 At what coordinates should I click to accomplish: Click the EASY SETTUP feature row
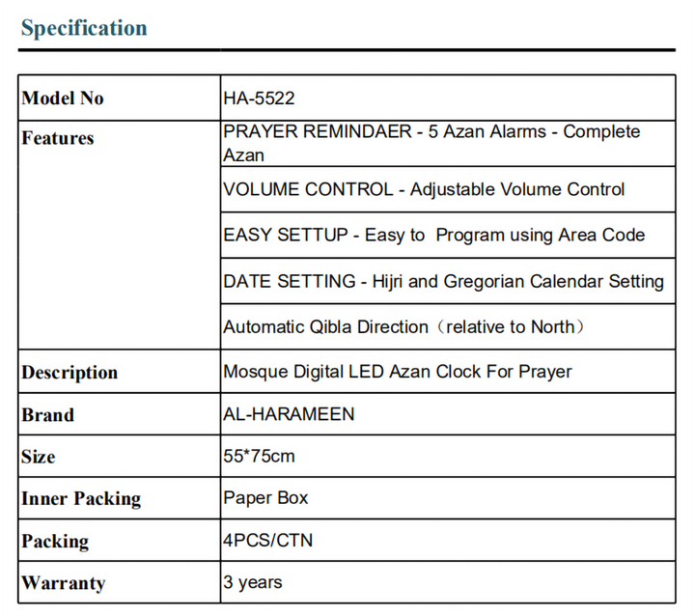[x=433, y=235]
